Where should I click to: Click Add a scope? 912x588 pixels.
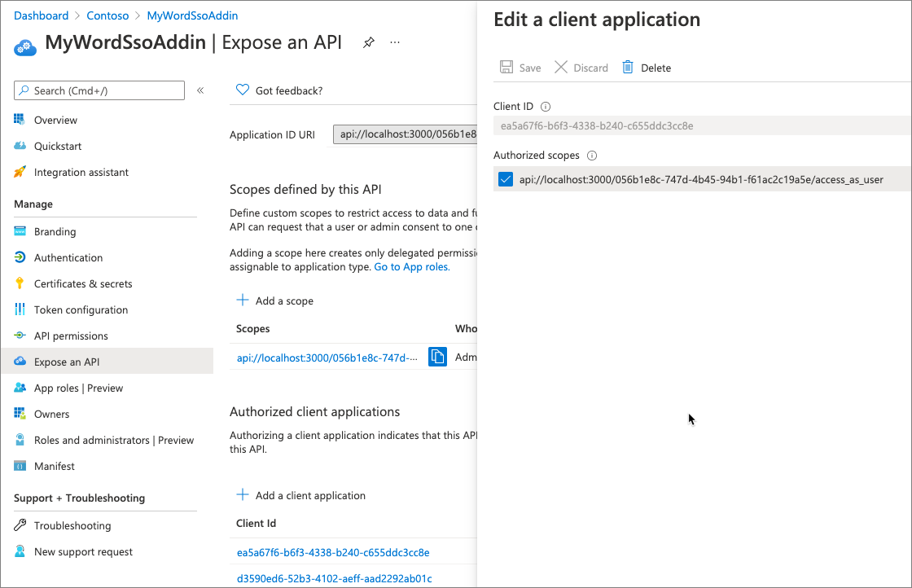point(274,301)
